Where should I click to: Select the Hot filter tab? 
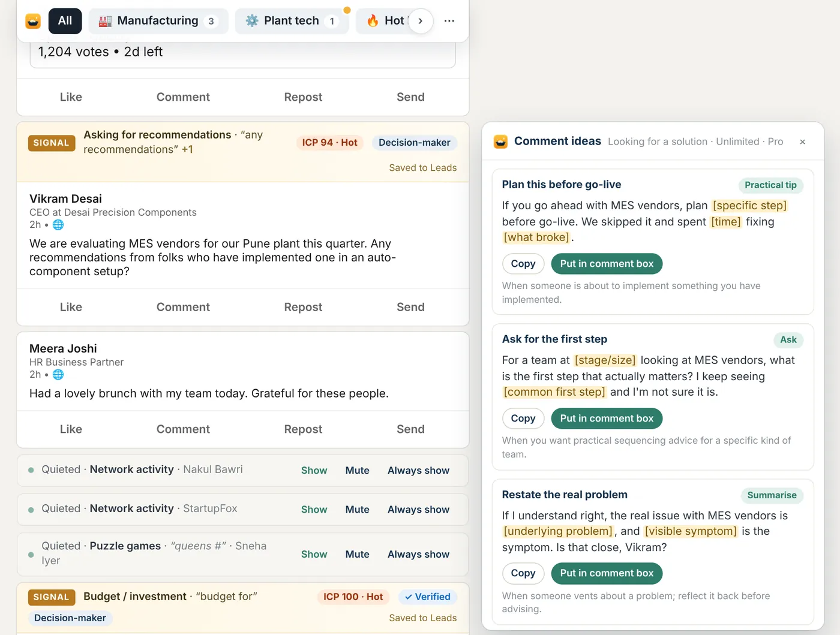point(384,21)
